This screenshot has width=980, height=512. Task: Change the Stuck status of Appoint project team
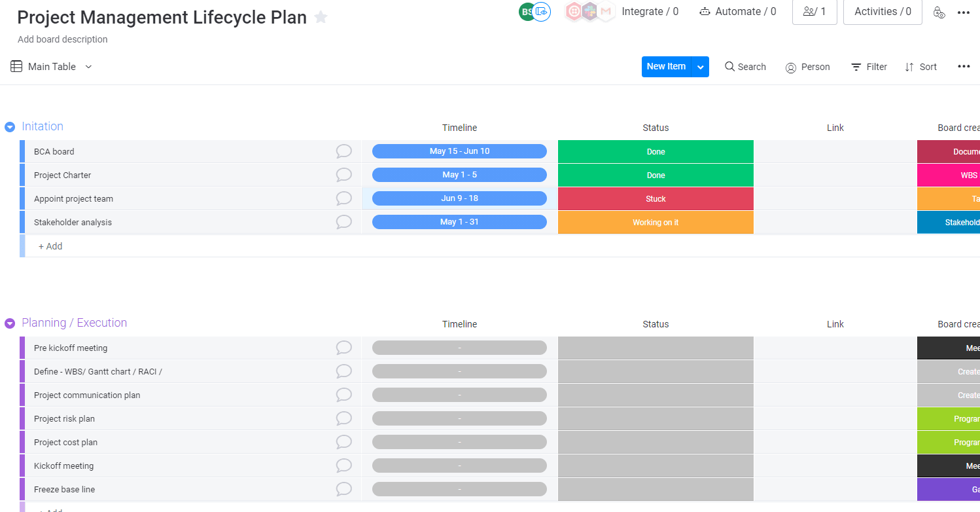(656, 198)
